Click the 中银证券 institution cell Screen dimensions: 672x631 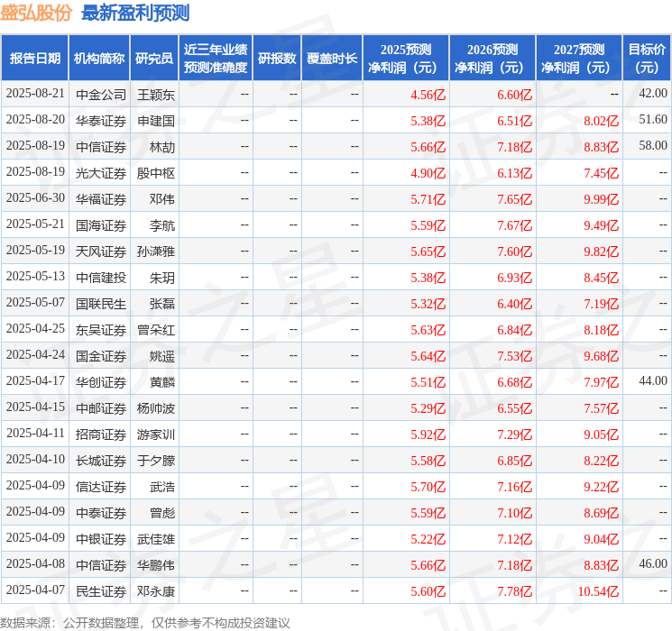pyautogui.click(x=101, y=539)
